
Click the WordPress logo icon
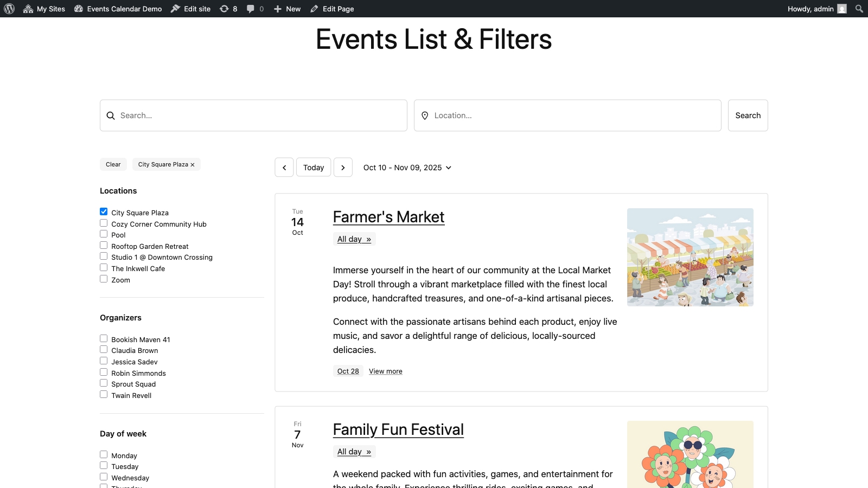9,9
